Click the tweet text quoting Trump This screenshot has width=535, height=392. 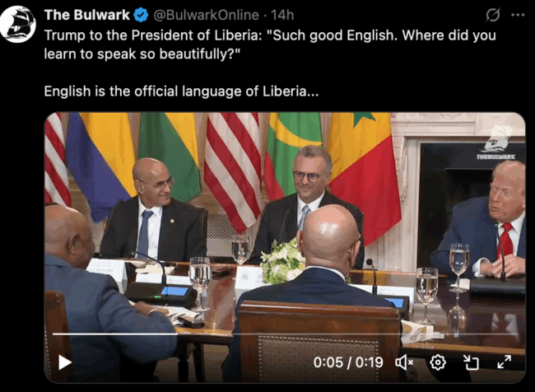pos(269,44)
